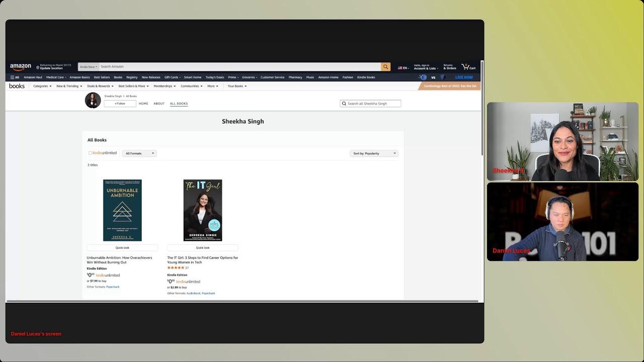Expand the Memberships menu
Screen dimensions: 644x362
pyautogui.click(x=165, y=86)
